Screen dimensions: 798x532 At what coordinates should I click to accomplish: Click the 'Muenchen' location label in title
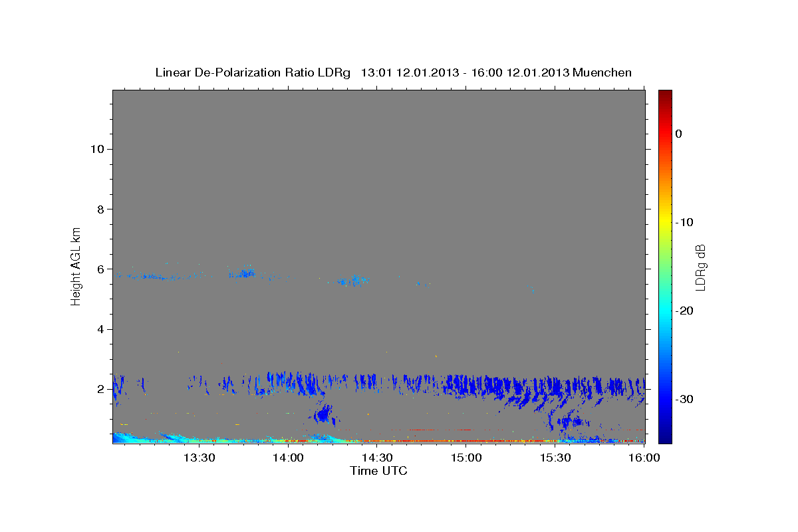[x=602, y=72]
